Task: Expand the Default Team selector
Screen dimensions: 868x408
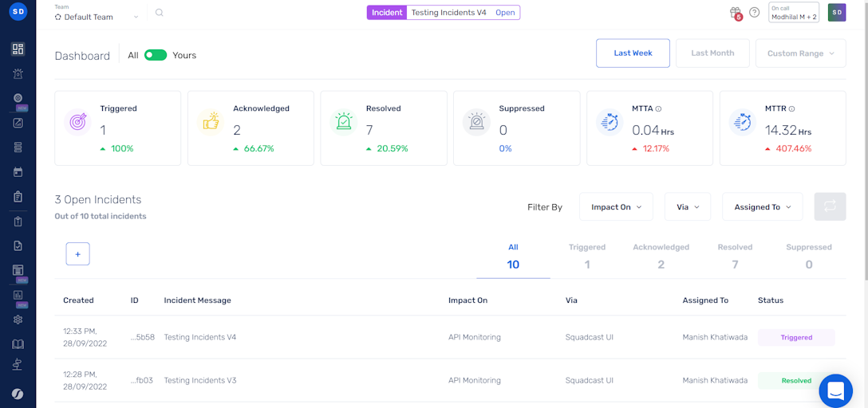Action: point(97,17)
